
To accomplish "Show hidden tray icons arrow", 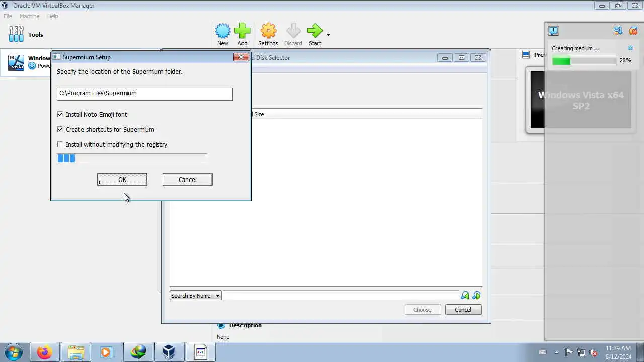I will click(x=556, y=352).
